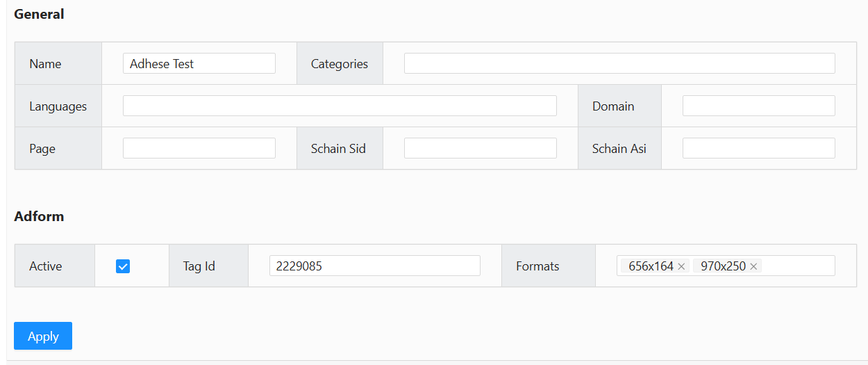
Task: Focus the Schain Asi input box
Action: click(x=758, y=148)
